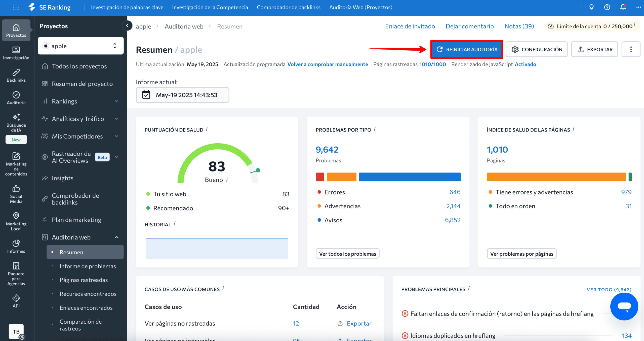Open the help question mark icon

point(607,7)
